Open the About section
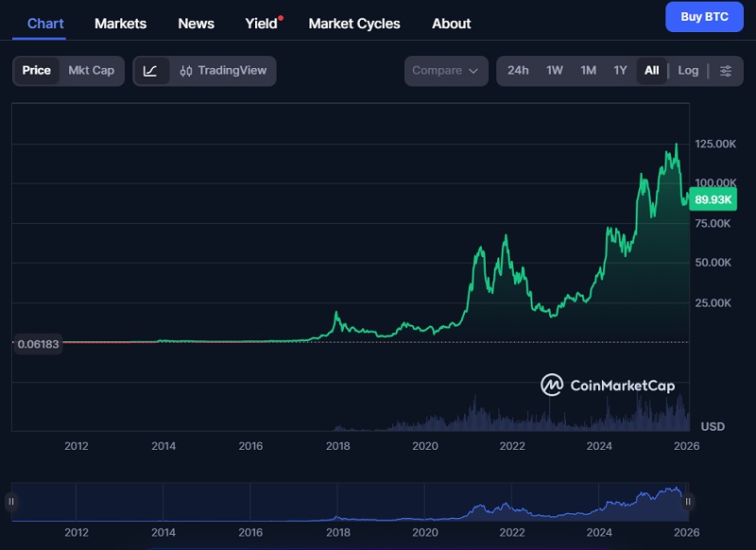This screenshot has width=756, height=550. [x=451, y=23]
